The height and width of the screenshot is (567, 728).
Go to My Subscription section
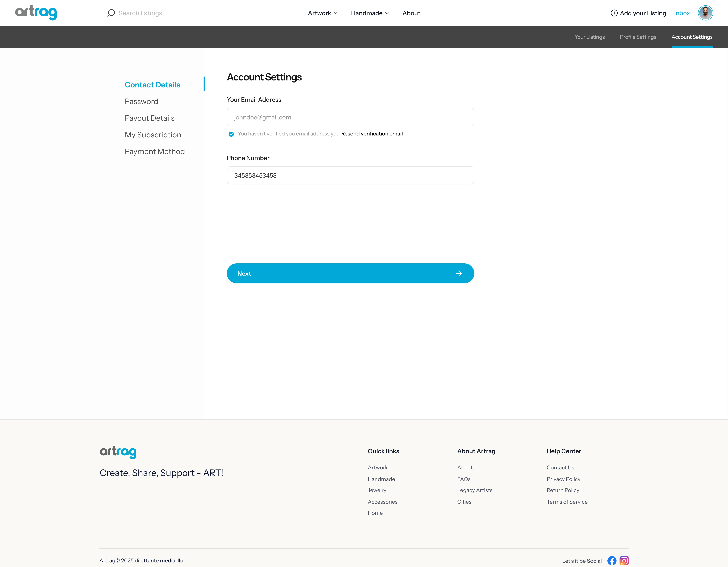pos(153,135)
